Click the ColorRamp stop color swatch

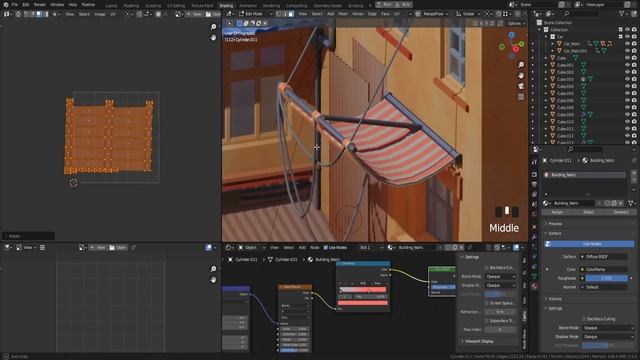(x=363, y=303)
